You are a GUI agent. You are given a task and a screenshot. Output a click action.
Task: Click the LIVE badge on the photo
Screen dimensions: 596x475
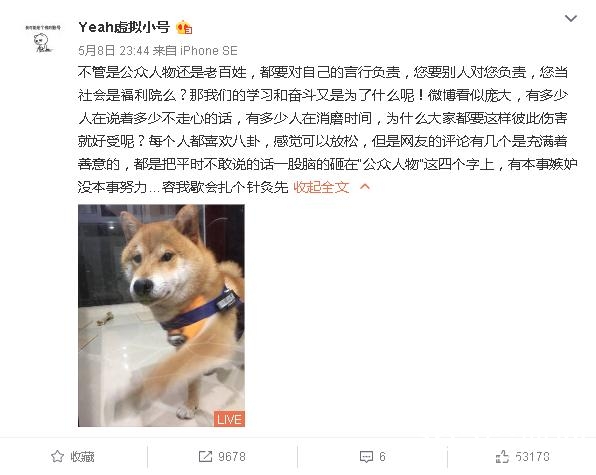tap(229, 419)
